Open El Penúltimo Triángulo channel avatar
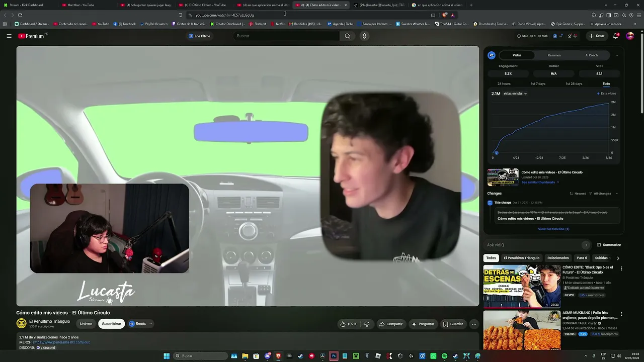The height and width of the screenshot is (362, 644). point(21,323)
